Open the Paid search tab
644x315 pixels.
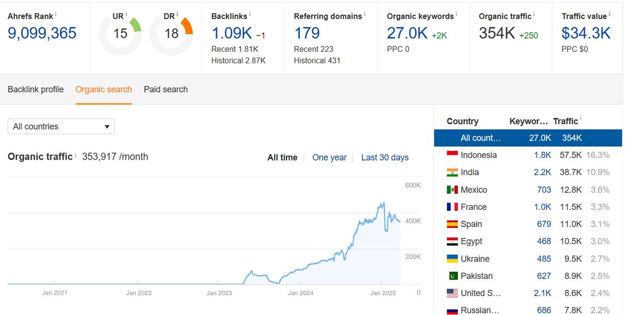(x=166, y=90)
